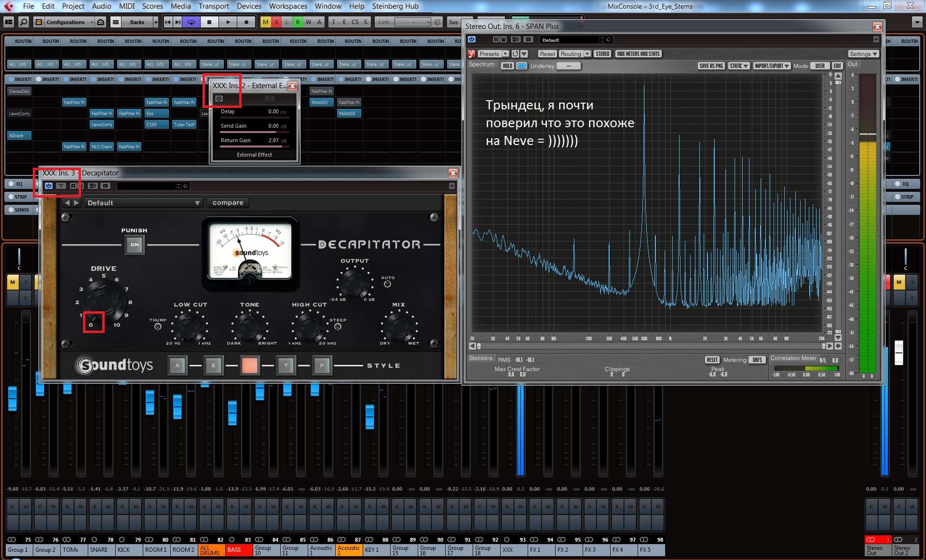Toggle the SPAN Plus plugin power/bypass icon

(x=472, y=40)
